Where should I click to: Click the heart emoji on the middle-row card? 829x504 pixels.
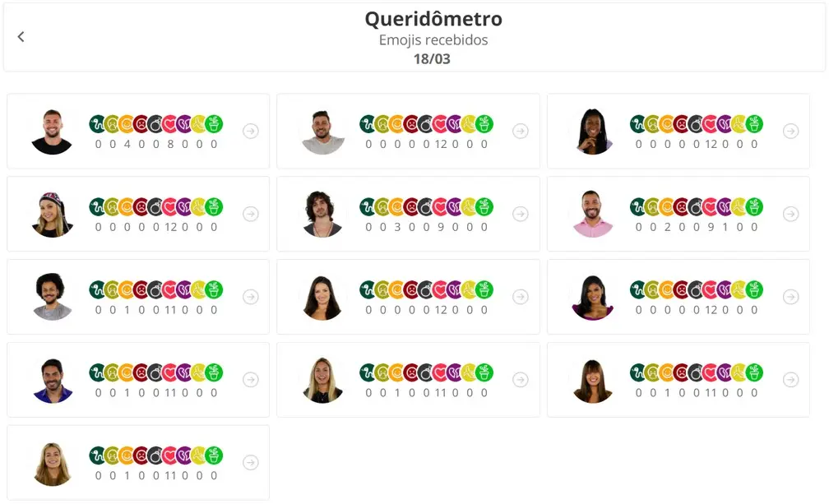pyautogui.click(x=441, y=290)
